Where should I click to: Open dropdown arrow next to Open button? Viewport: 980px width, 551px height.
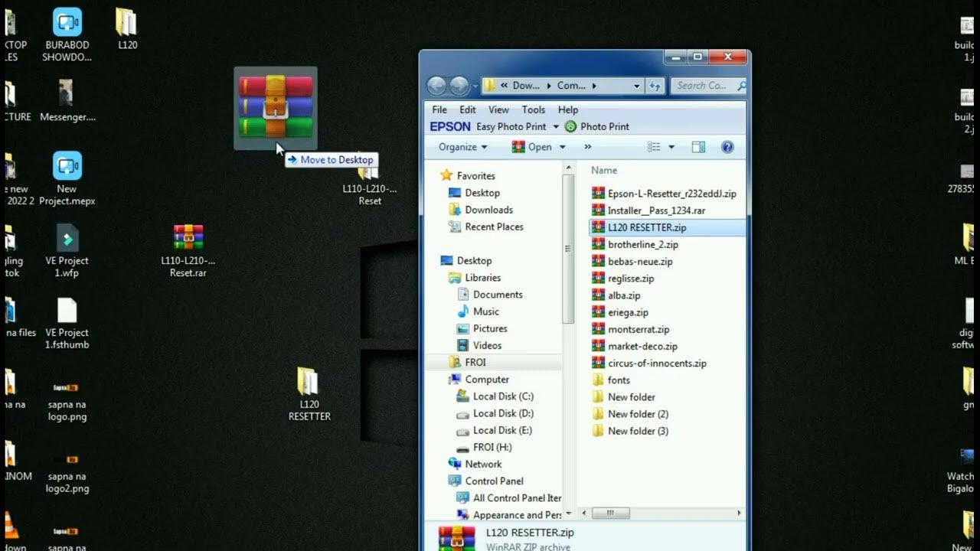point(562,147)
